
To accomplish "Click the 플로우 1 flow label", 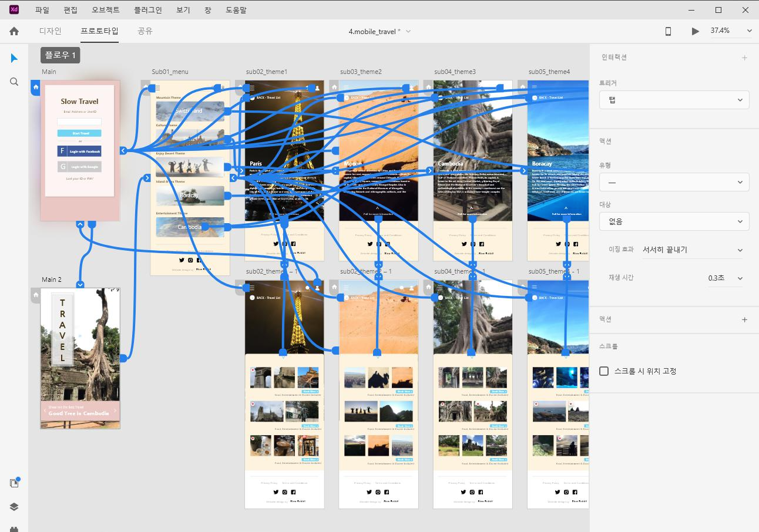I will [60, 55].
